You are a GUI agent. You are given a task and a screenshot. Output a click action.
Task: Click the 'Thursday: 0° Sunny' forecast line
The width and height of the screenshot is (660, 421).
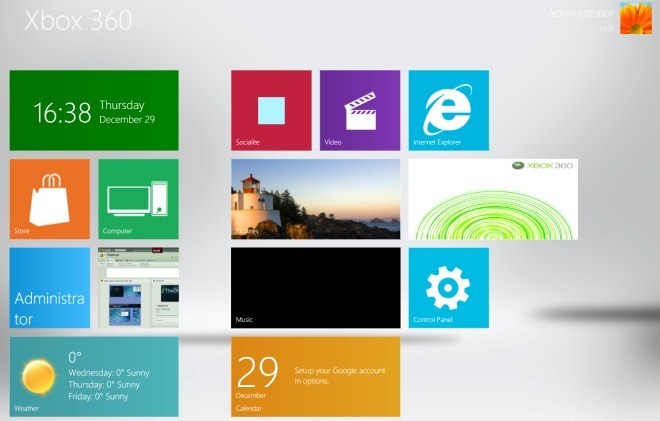click(x=104, y=385)
